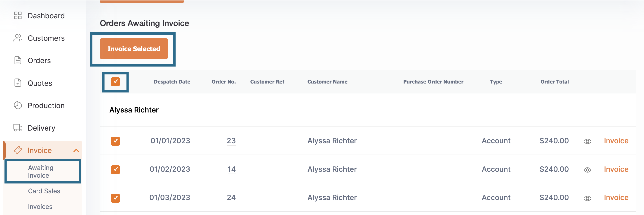Click Account type in order 14 row
Image resolution: width=644 pixels, height=215 pixels.
tap(496, 169)
